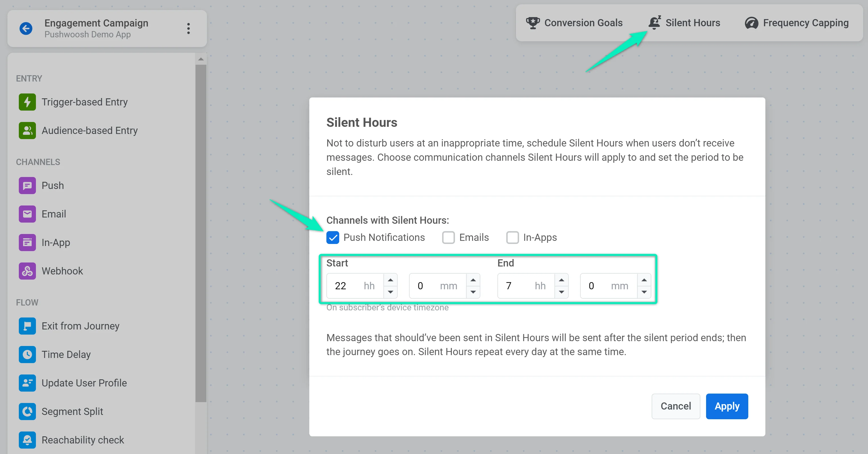Open the three-dot campaign options menu

tap(188, 28)
